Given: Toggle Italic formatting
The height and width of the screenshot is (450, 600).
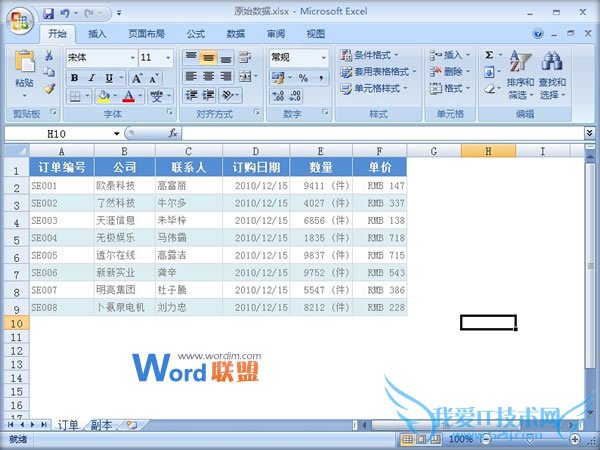Looking at the screenshot, I should point(92,78).
